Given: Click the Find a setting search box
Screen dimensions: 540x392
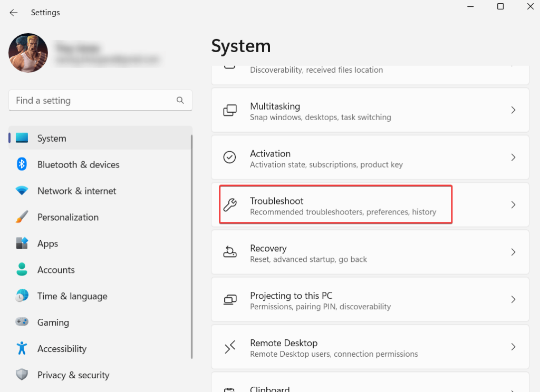Looking at the screenshot, I should [x=92, y=100].
